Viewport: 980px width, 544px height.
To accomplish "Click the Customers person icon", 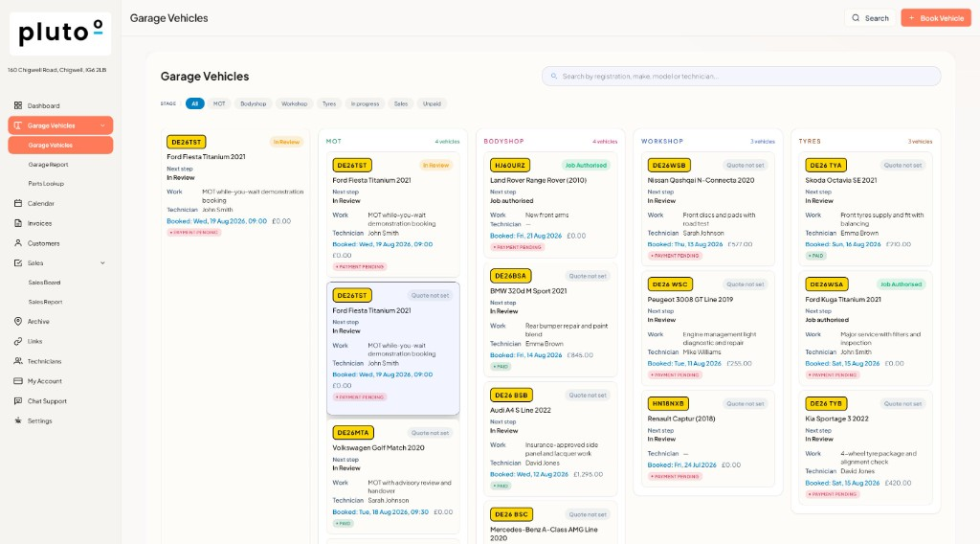I will [x=18, y=243].
